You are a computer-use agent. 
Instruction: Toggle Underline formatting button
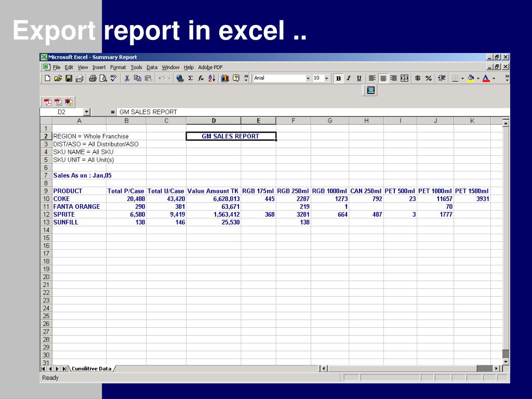tap(359, 78)
